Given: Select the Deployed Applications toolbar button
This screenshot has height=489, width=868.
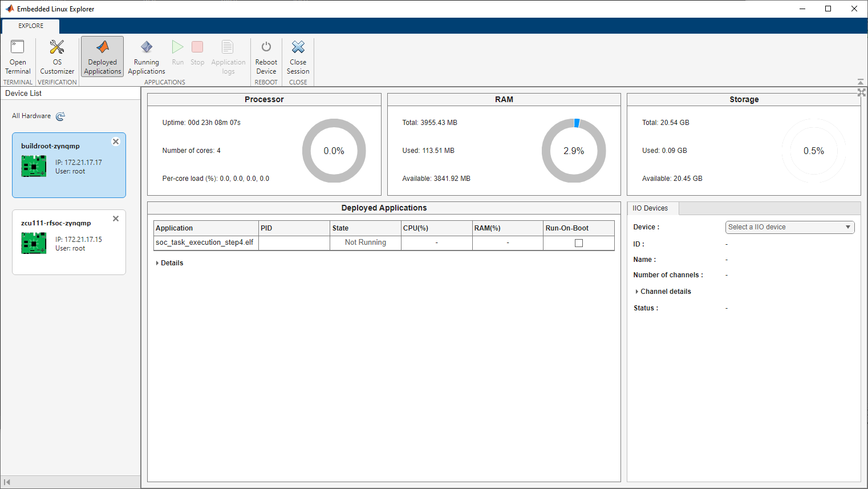Looking at the screenshot, I should point(103,56).
